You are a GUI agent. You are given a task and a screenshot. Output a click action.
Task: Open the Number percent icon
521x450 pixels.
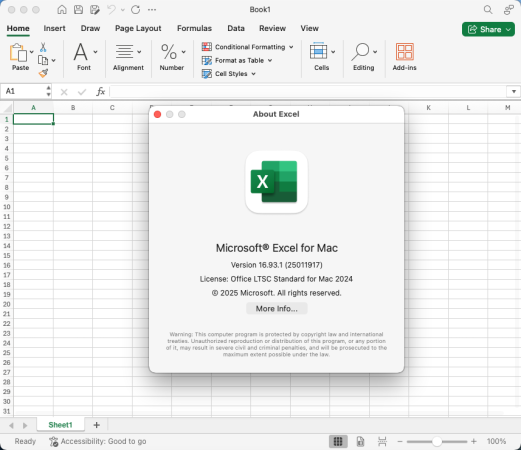[x=169, y=52]
